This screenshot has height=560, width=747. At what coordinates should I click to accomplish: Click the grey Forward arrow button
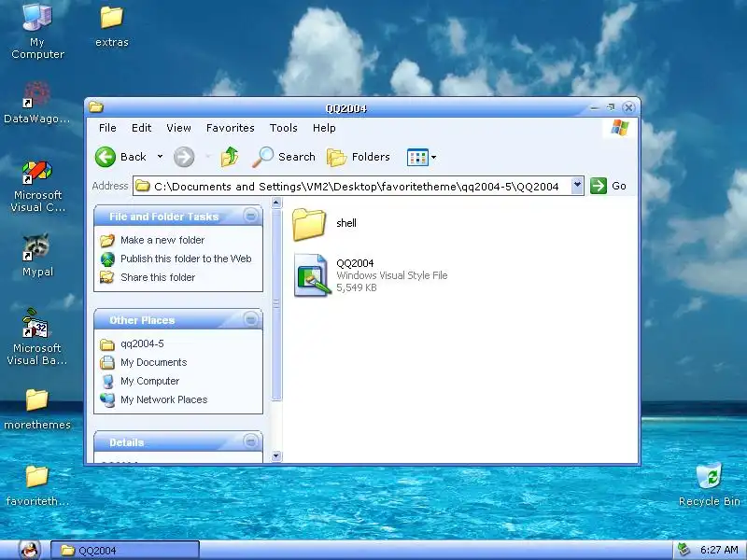pos(184,157)
